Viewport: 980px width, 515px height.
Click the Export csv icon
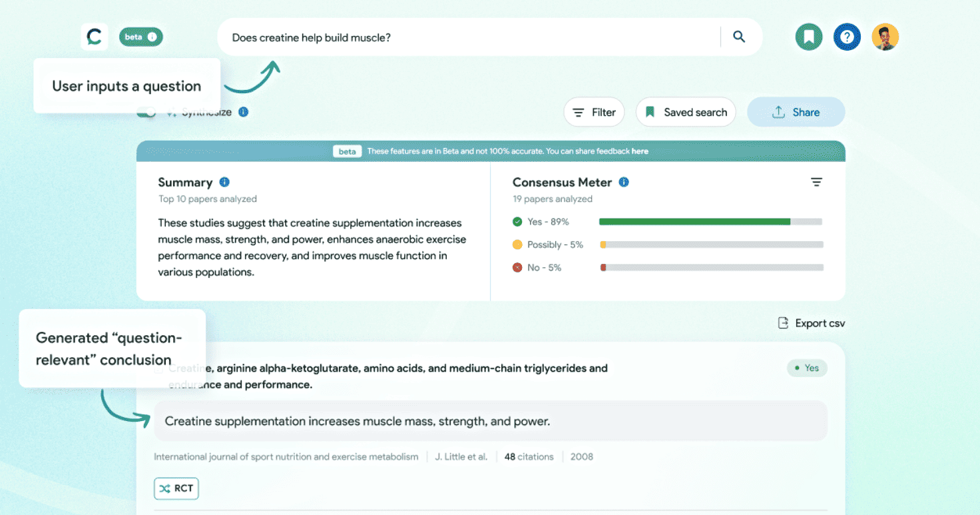click(783, 322)
